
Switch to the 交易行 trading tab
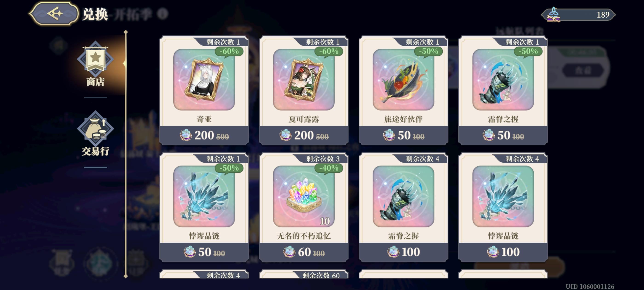tap(95, 134)
